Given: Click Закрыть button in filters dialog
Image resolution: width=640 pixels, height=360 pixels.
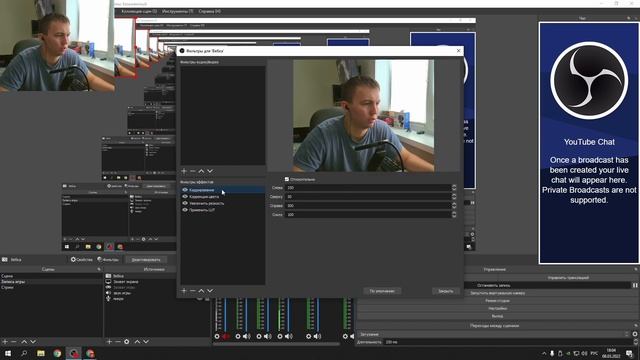Looking at the screenshot, I should coord(446,291).
